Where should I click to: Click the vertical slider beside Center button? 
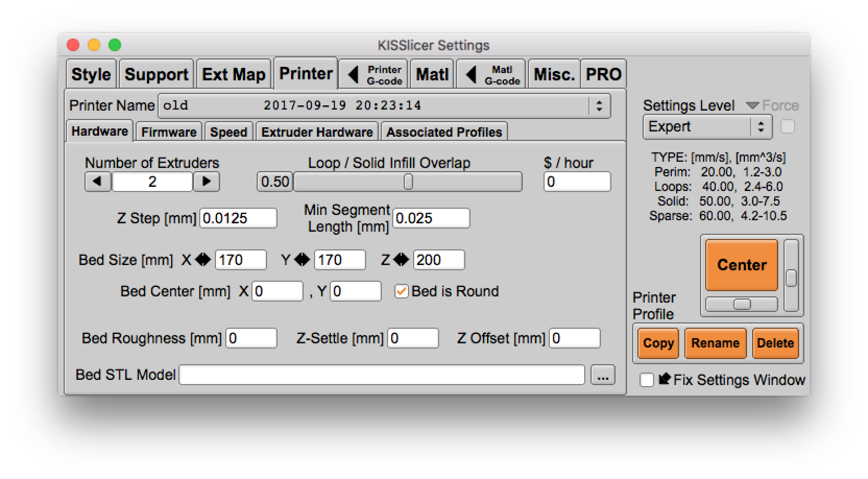coord(791,276)
